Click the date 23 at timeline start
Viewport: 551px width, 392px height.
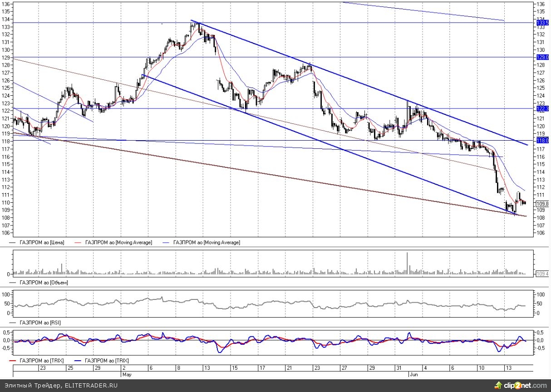(x=43, y=368)
